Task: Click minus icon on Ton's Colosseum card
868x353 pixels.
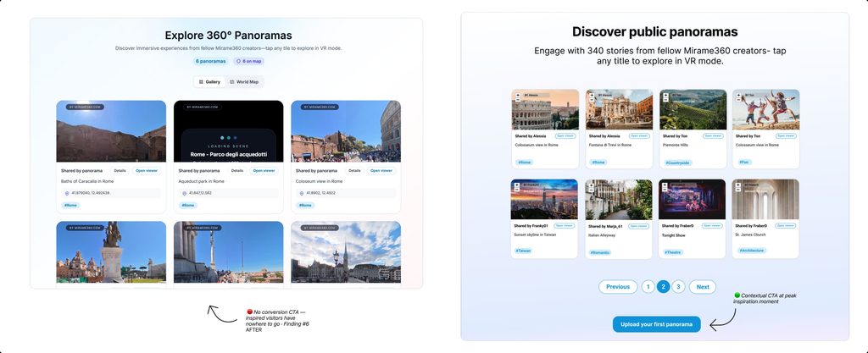Action: pyautogui.click(x=738, y=100)
